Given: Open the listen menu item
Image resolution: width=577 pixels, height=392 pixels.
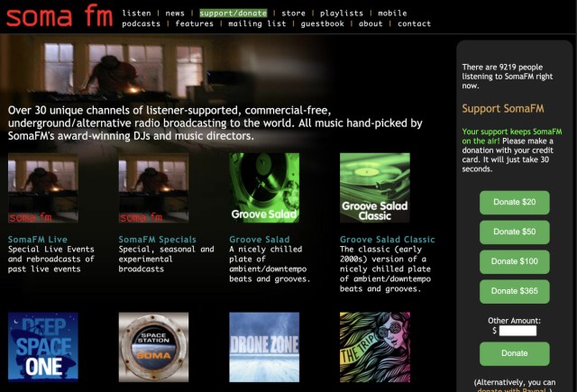Looking at the screenshot, I should point(136,14).
